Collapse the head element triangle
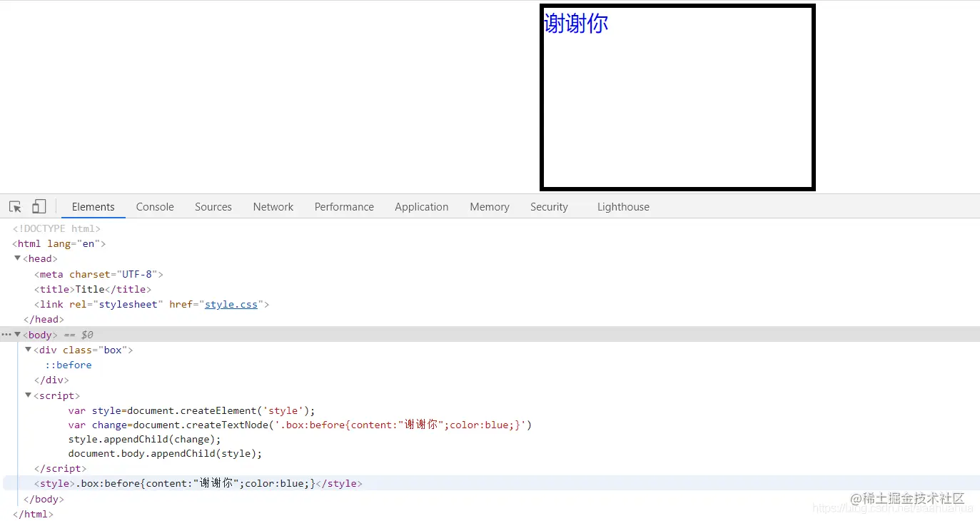This screenshot has height=521, width=980. click(18, 258)
